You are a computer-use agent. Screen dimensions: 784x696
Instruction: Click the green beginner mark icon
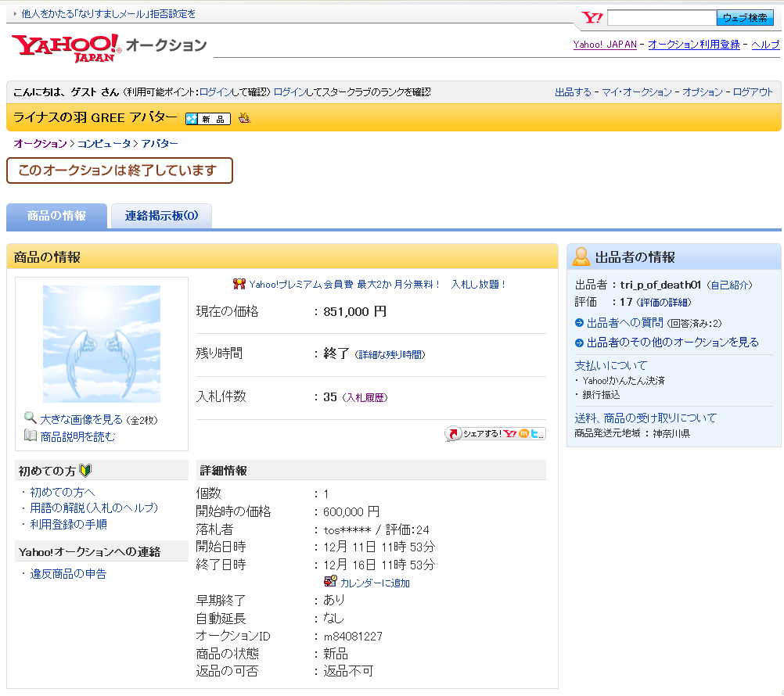[85, 471]
